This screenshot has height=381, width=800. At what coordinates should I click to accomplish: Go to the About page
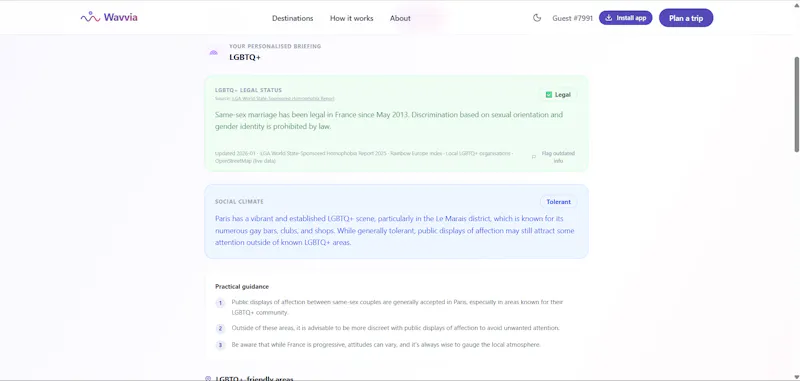400,18
